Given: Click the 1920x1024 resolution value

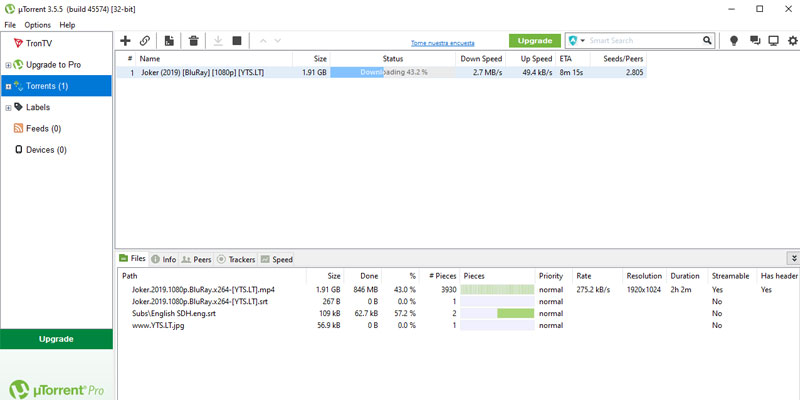Looking at the screenshot, I should [644, 290].
